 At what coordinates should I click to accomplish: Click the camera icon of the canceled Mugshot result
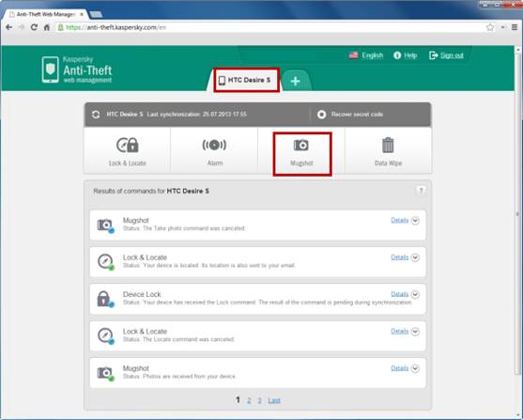pos(105,226)
